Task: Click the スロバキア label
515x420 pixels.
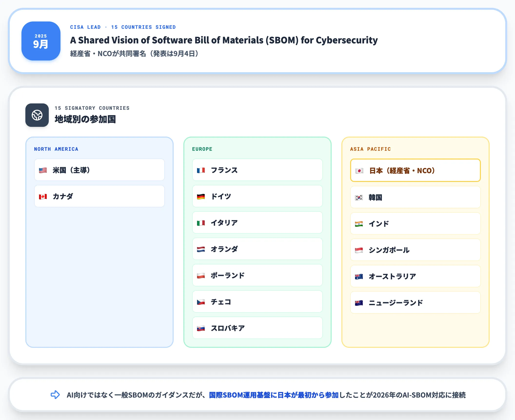Action: (x=228, y=328)
